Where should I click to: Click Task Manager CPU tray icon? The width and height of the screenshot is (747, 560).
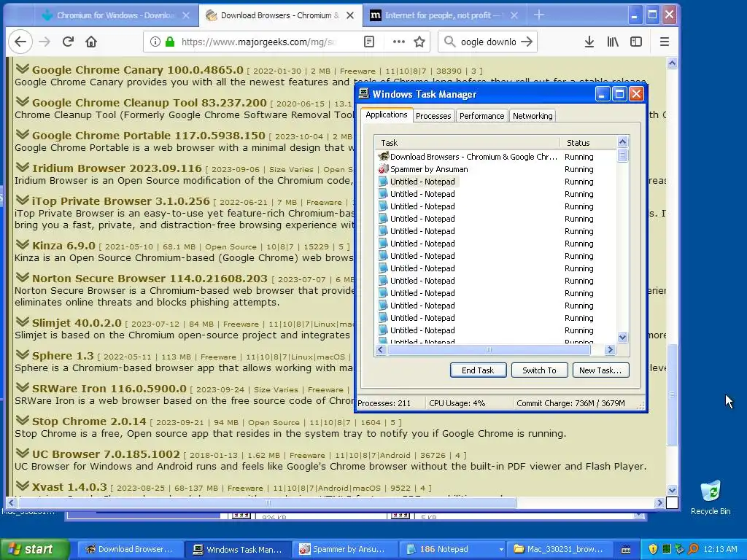click(667, 549)
